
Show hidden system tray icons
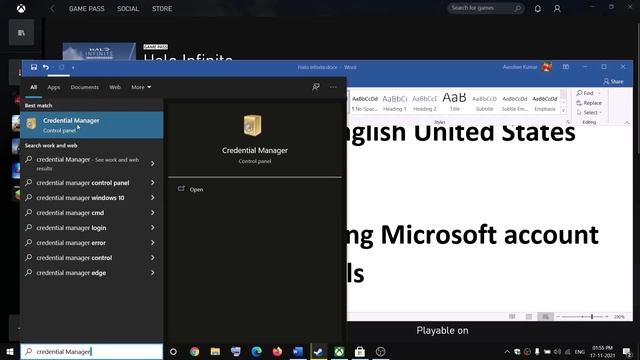pos(507,351)
